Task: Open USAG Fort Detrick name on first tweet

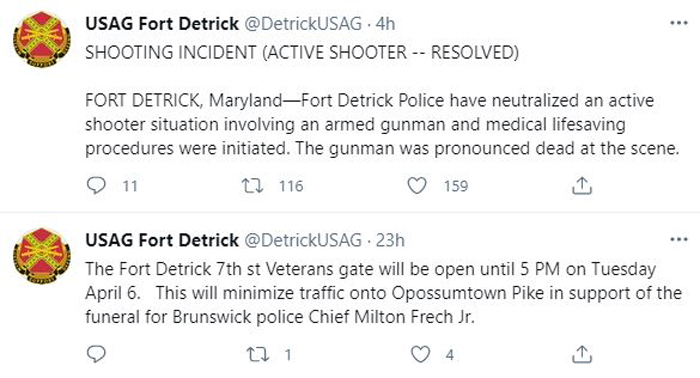Action: tap(162, 24)
